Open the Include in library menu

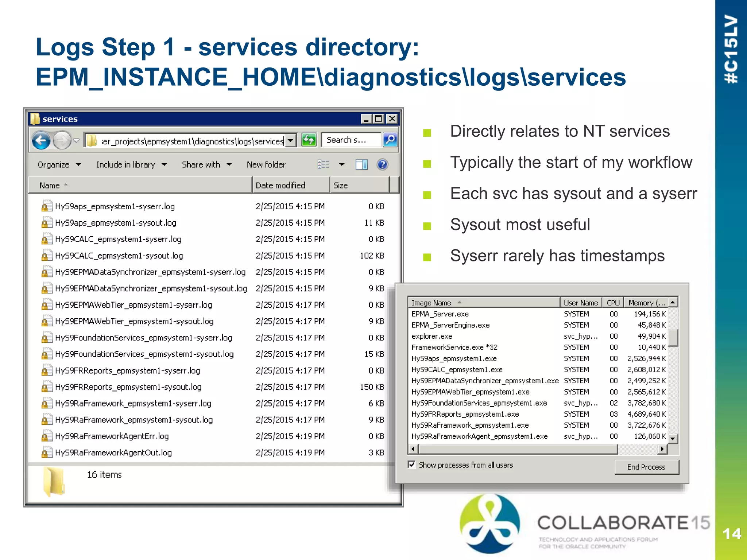pyautogui.click(x=132, y=165)
